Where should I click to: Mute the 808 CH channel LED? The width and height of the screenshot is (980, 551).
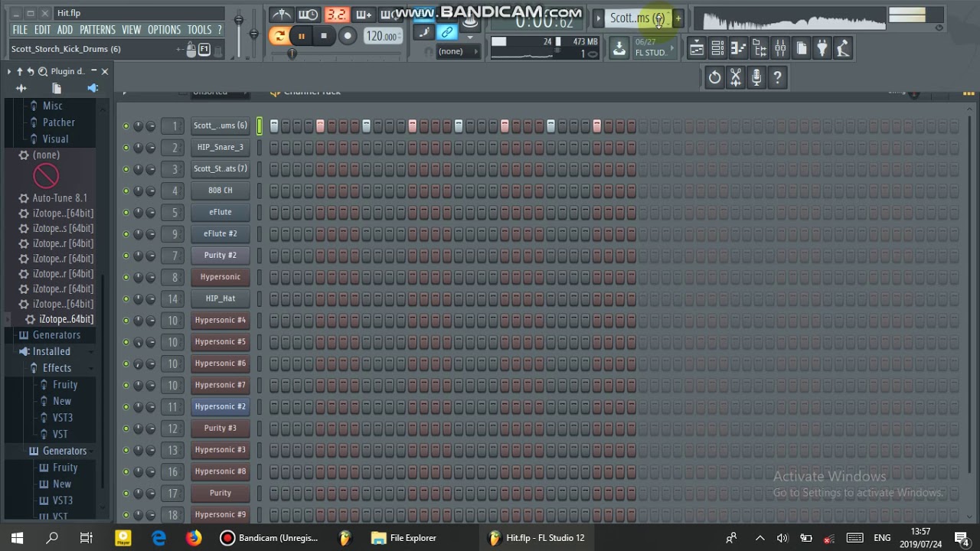[x=126, y=191]
